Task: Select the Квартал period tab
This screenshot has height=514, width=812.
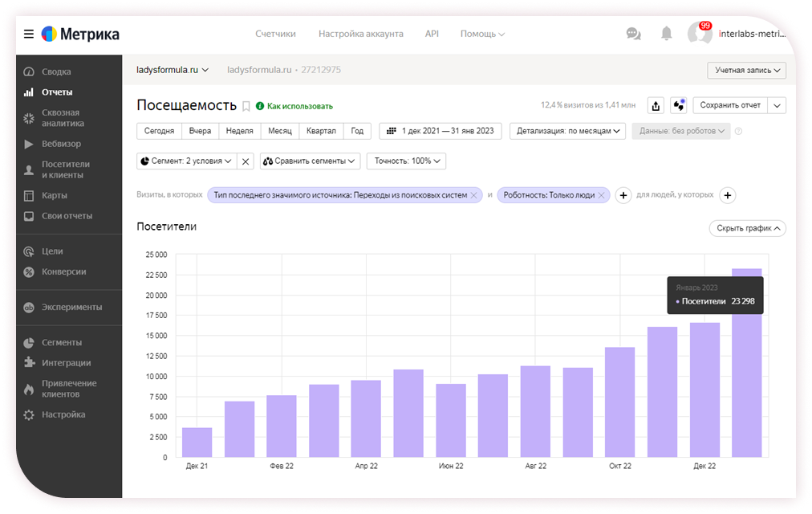Action: tap(321, 131)
